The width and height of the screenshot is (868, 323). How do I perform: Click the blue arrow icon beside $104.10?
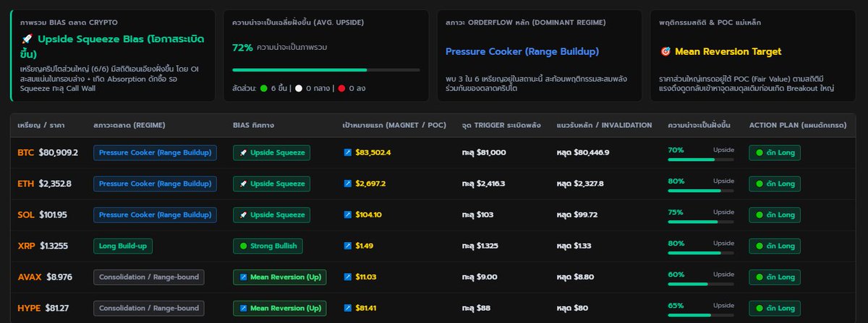click(x=348, y=215)
